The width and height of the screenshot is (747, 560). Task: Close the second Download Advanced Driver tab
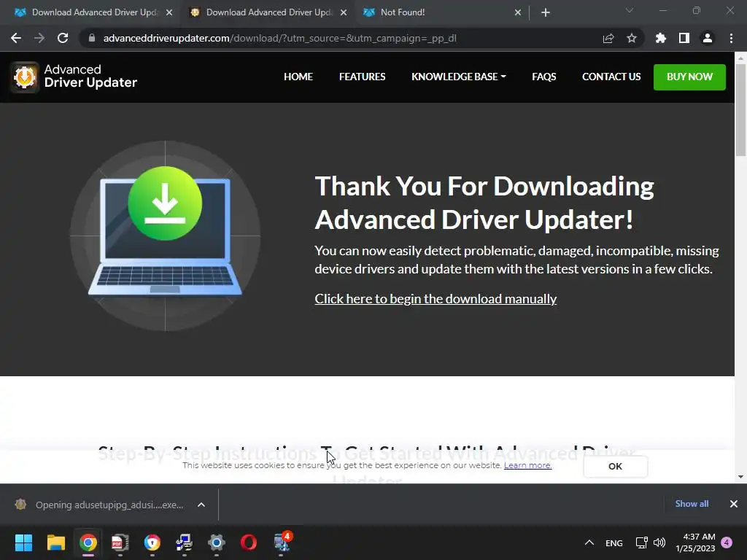[343, 12]
